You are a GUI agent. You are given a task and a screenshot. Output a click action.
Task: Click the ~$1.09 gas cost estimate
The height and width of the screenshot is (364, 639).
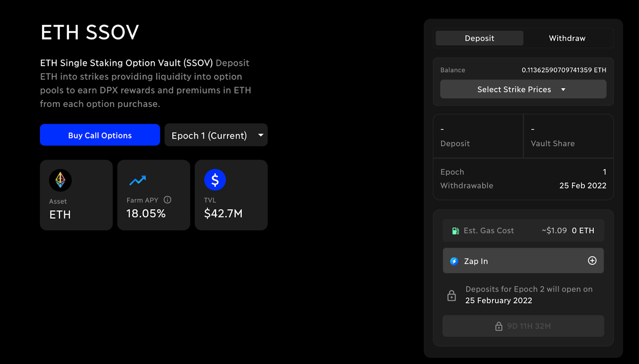(554, 231)
